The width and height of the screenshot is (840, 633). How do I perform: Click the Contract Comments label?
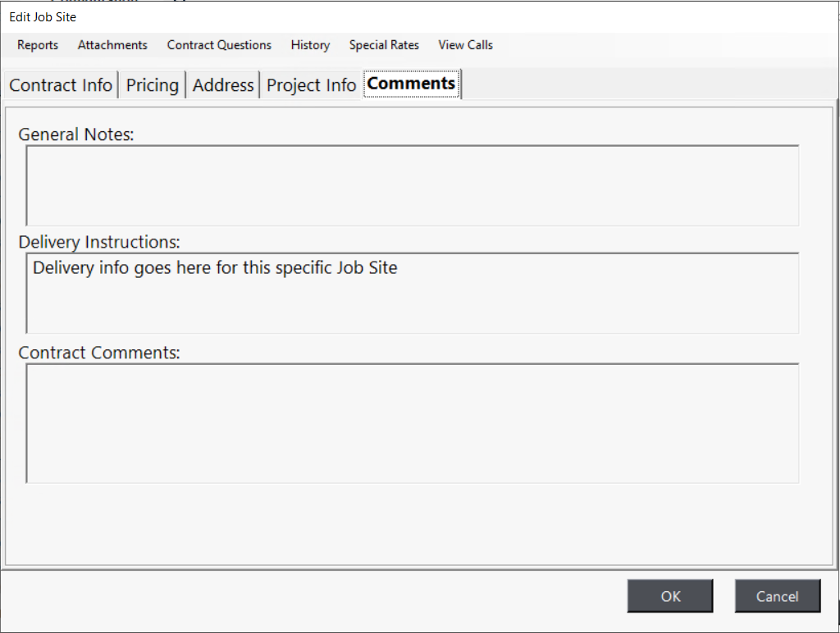[x=99, y=353]
